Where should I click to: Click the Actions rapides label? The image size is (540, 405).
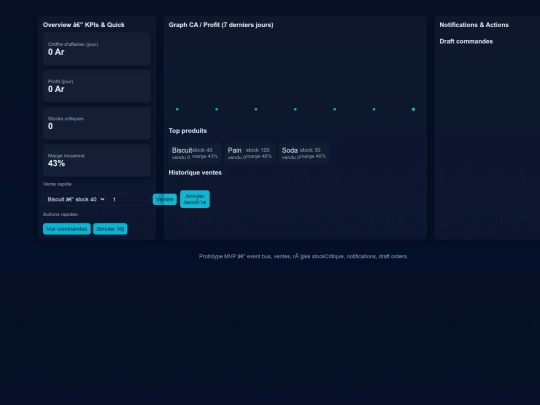pyautogui.click(x=60, y=215)
